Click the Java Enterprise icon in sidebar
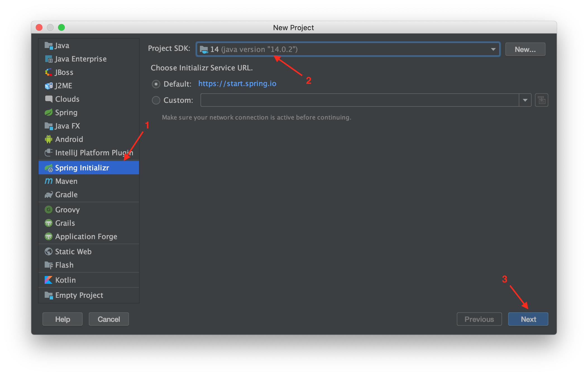Image resolution: width=588 pixels, height=376 pixels. click(49, 59)
